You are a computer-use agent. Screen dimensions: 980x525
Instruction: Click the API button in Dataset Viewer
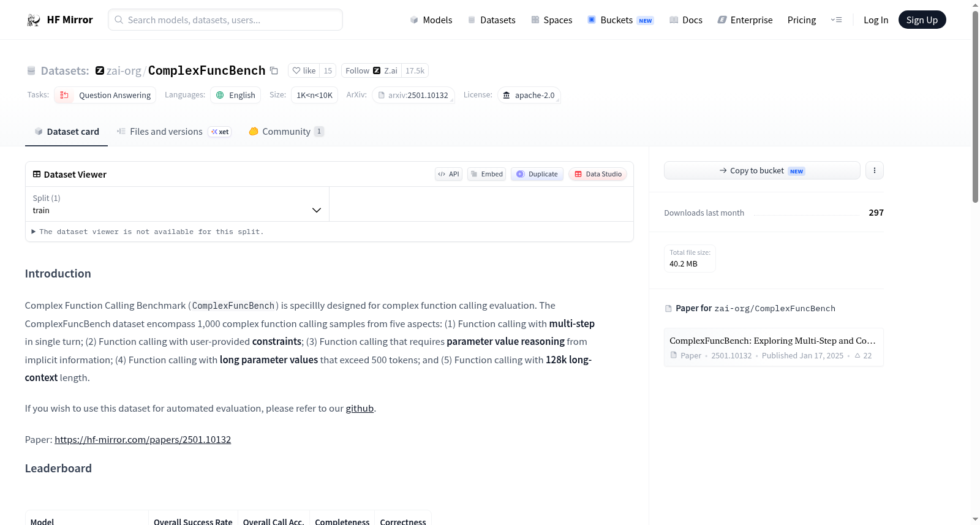[x=448, y=174]
